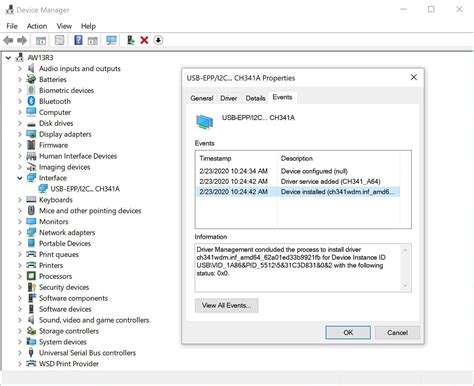
Task: Expand the System devices category
Action: [20, 342]
